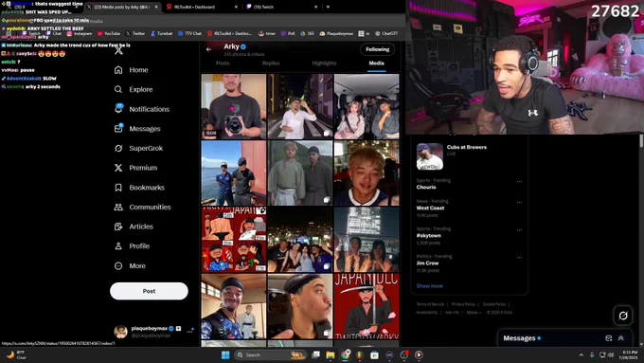Go back with the arrow beside Arky
The height and width of the screenshot is (363, 644).
[208, 49]
